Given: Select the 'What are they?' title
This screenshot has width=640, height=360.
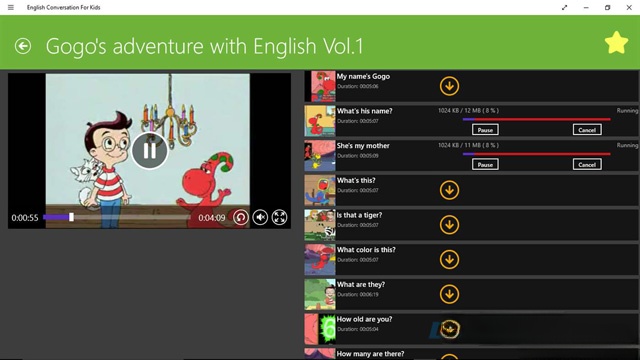Looking at the screenshot, I should 361,284.
